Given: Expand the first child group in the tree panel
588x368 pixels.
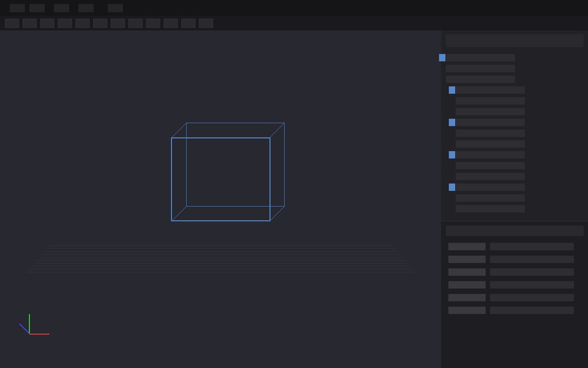Looking at the screenshot, I should (452, 90).
